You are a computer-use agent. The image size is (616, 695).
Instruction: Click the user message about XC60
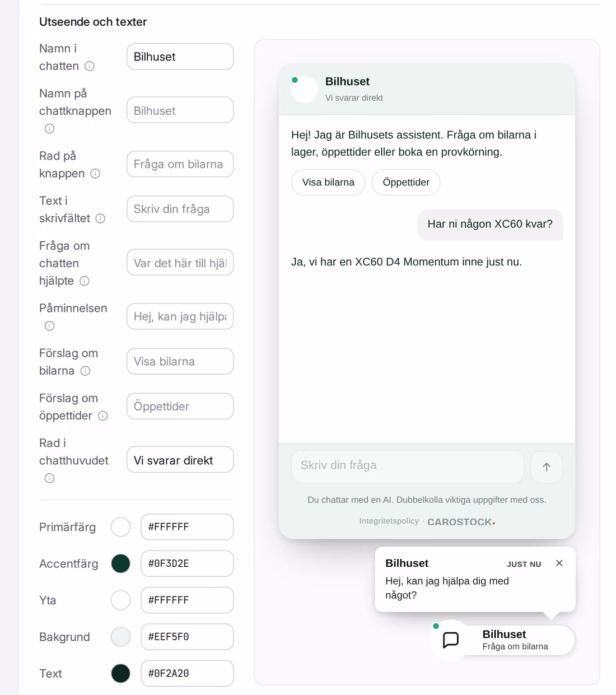[490, 225]
